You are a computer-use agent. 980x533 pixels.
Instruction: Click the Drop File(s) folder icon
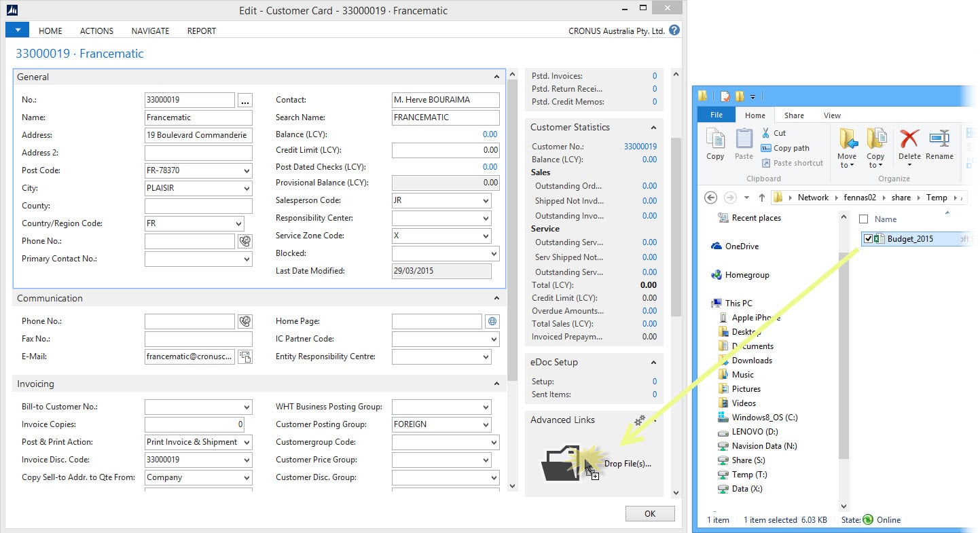(561, 463)
